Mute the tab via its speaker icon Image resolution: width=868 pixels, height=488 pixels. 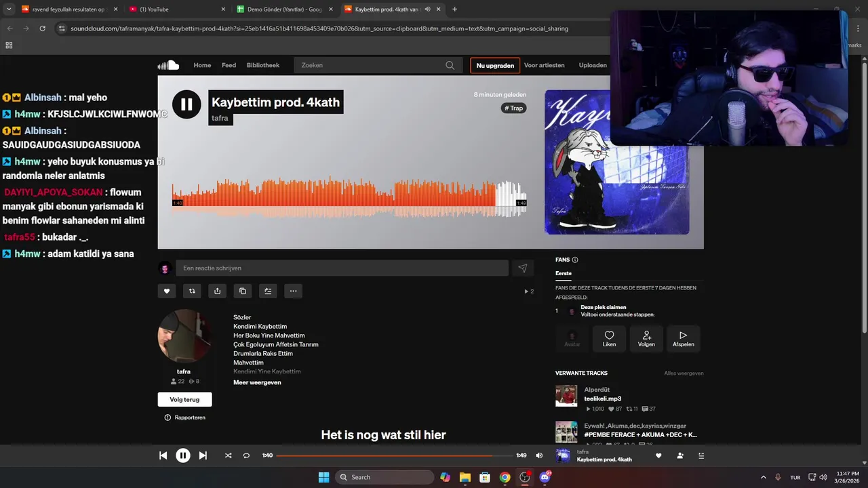coord(427,9)
